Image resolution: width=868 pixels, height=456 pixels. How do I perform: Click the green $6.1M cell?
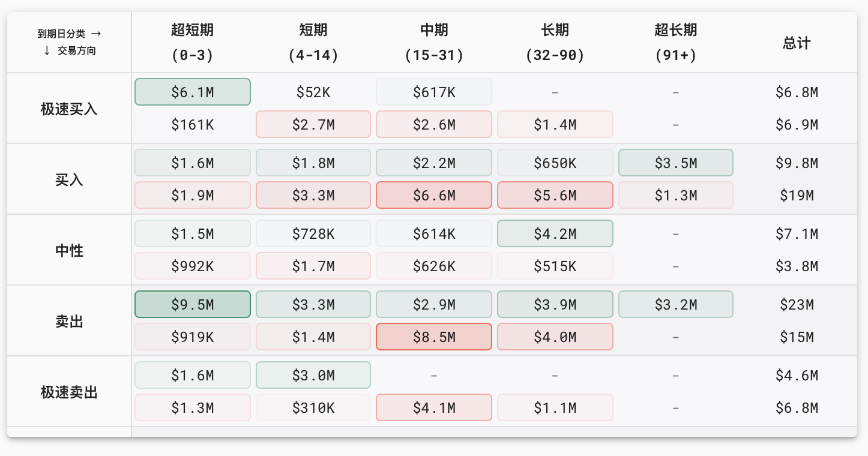click(x=193, y=92)
